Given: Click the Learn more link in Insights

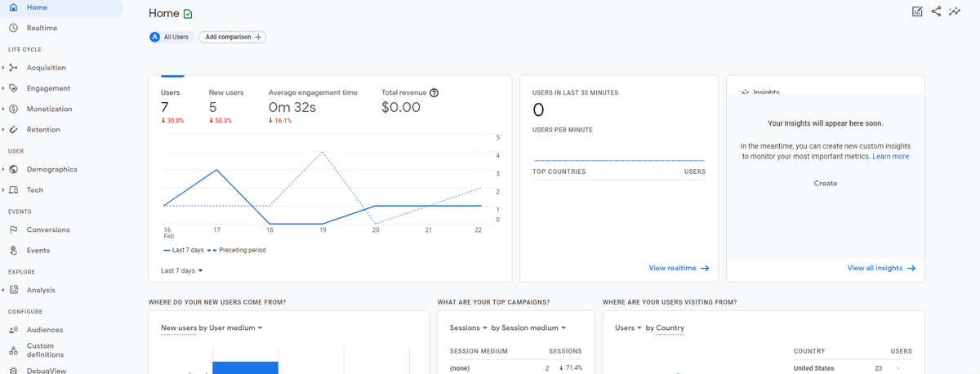Looking at the screenshot, I should pos(890,156).
